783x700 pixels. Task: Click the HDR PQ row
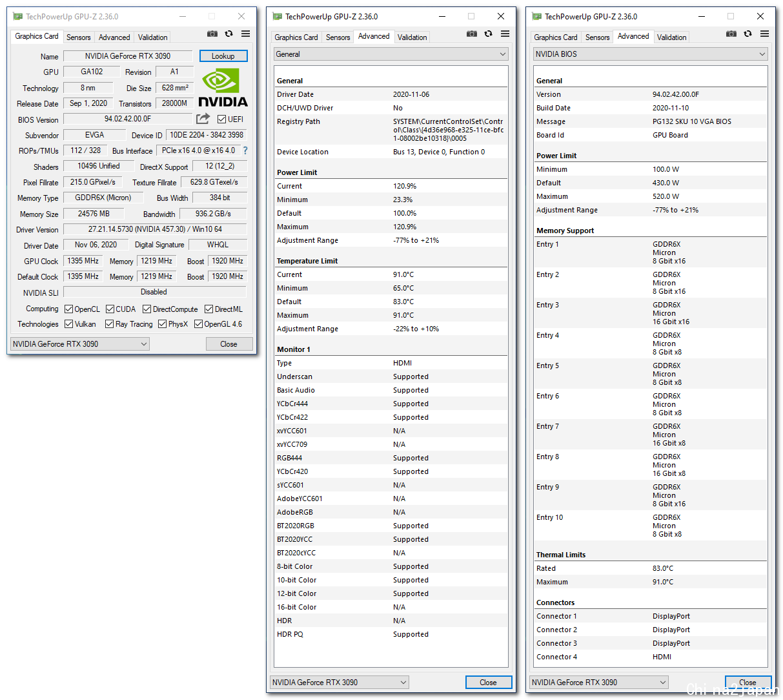(391, 634)
